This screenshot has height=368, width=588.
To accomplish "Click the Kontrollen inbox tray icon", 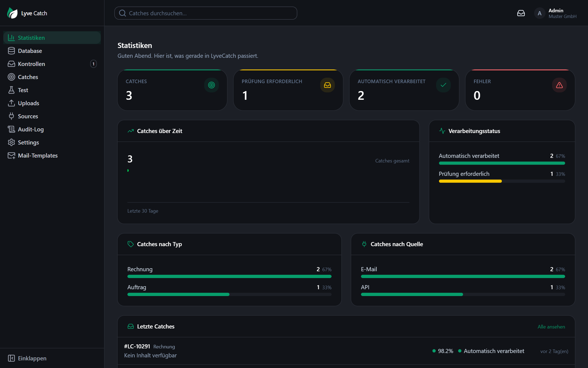I will coord(11,64).
